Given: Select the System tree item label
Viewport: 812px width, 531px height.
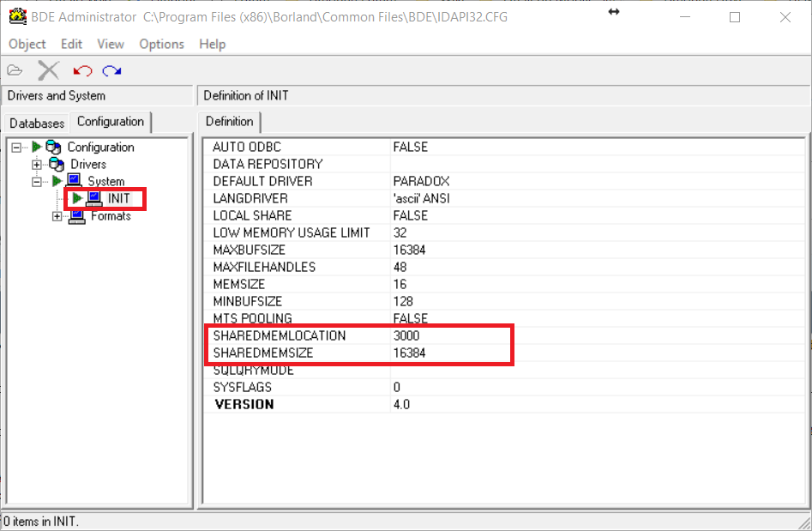Looking at the screenshot, I should click(x=106, y=181).
